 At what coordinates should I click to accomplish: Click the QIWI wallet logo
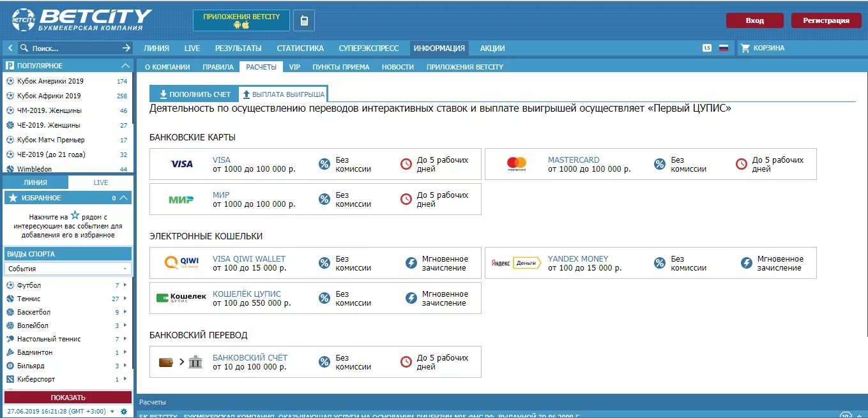[x=182, y=262]
